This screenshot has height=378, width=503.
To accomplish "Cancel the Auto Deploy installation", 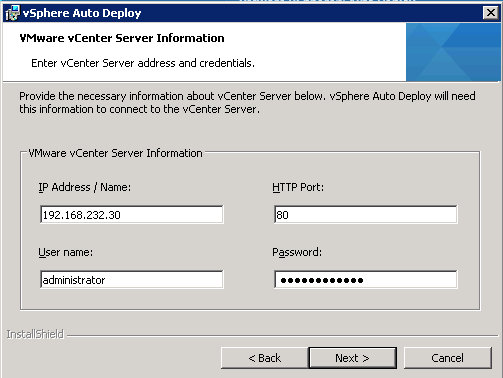I will pyautogui.click(x=448, y=358).
